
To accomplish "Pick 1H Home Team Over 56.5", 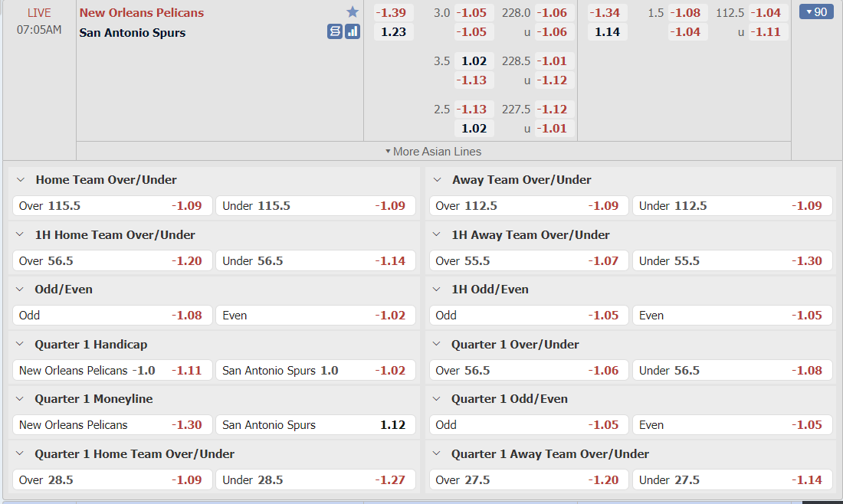I will coord(113,261).
